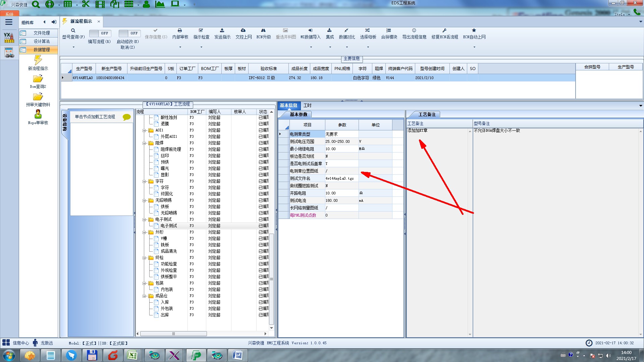Screen dimensions: 644x362
Task: Select 数据管理 in the sidebar menu
Action: coord(41,50)
